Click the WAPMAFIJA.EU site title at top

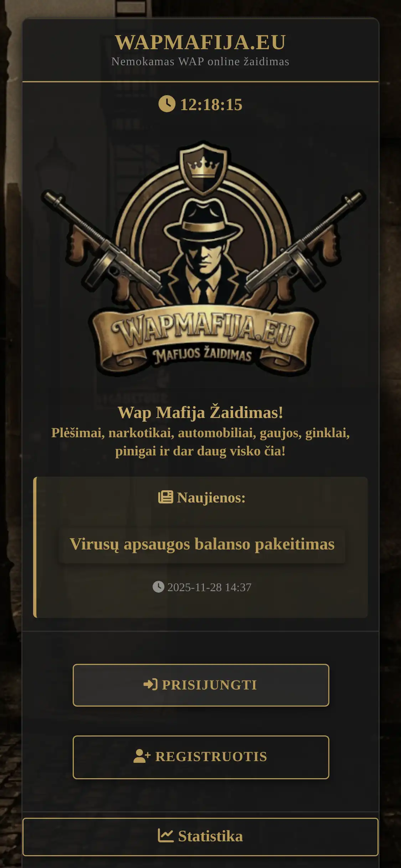click(200, 42)
